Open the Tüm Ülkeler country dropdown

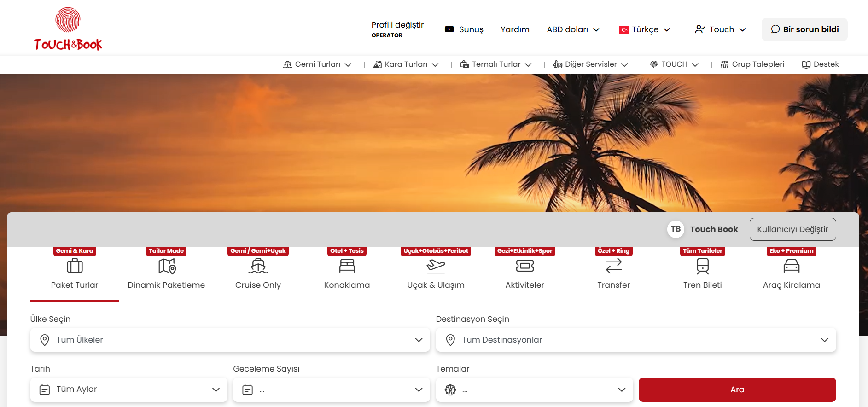point(230,340)
